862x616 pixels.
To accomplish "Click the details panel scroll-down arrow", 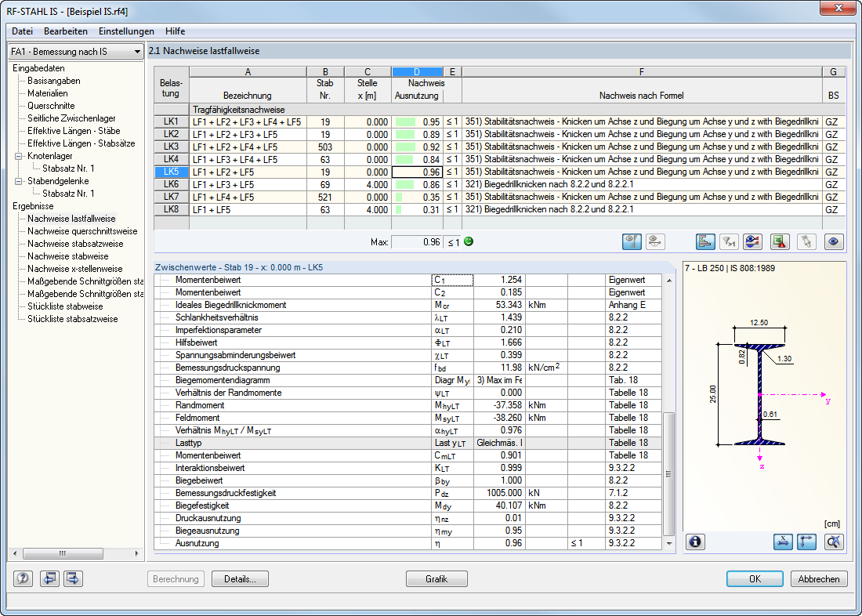I will 669,543.
